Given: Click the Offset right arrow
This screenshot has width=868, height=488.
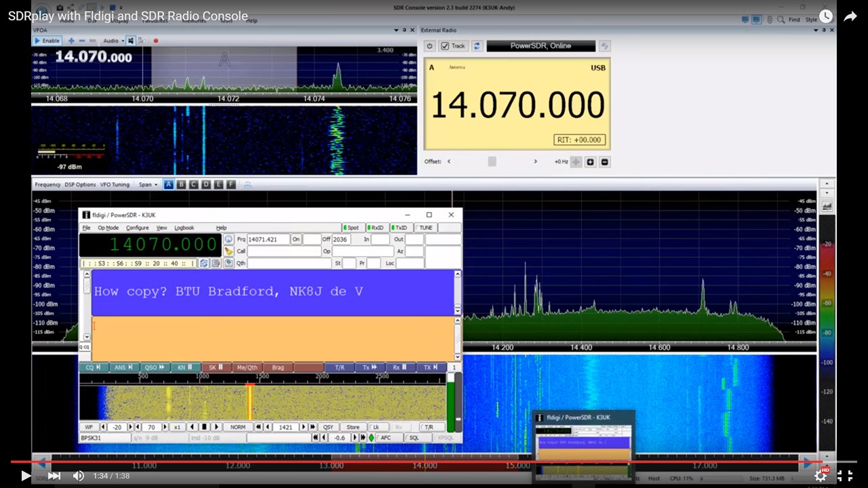Looking at the screenshot, I should (535, 161).
